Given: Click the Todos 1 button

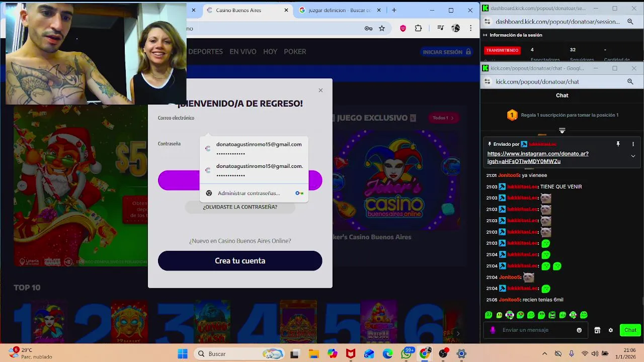Looking at the screenshot, I should pyautogui.click(x=443, y=118).
